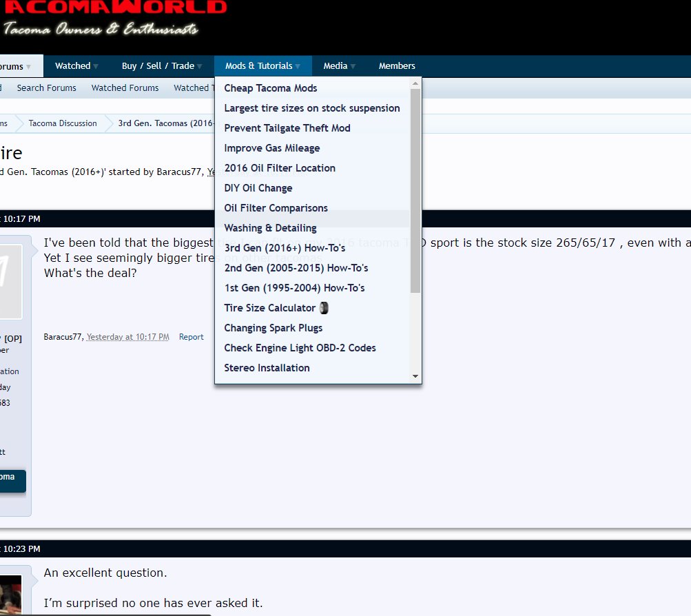Choose Oil Filter Comparisons
The image size is (691, 616).
276,208
